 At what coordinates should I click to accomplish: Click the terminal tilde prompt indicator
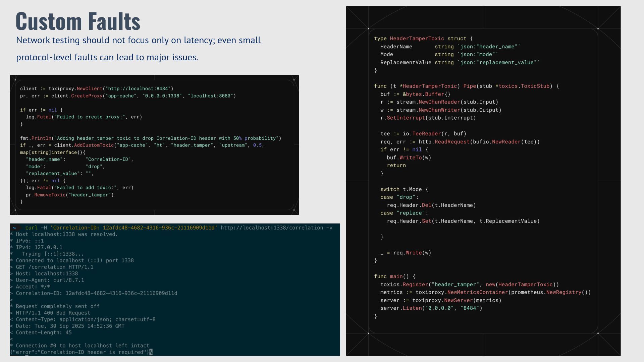click(x=14, y=228)
